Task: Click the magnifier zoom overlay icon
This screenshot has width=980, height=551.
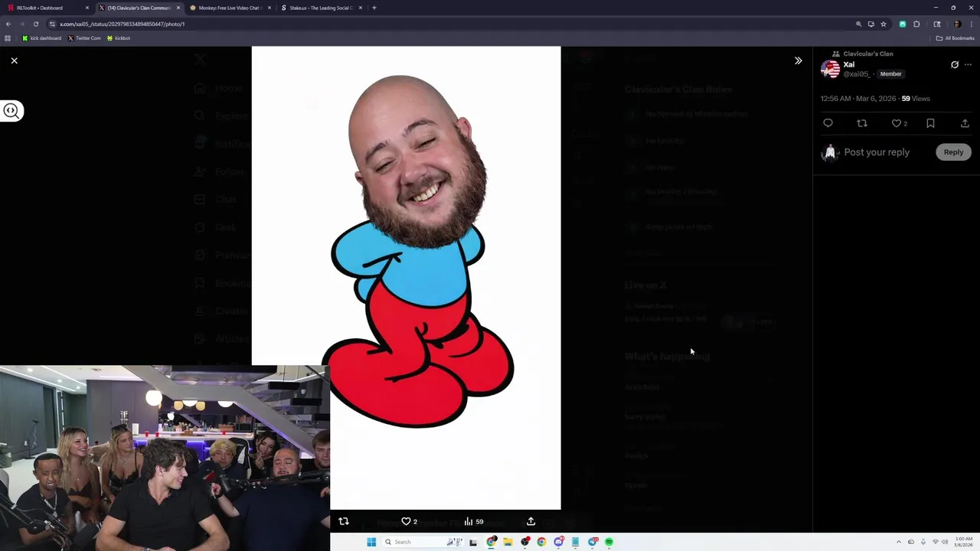Action: (x=11, y=111)
